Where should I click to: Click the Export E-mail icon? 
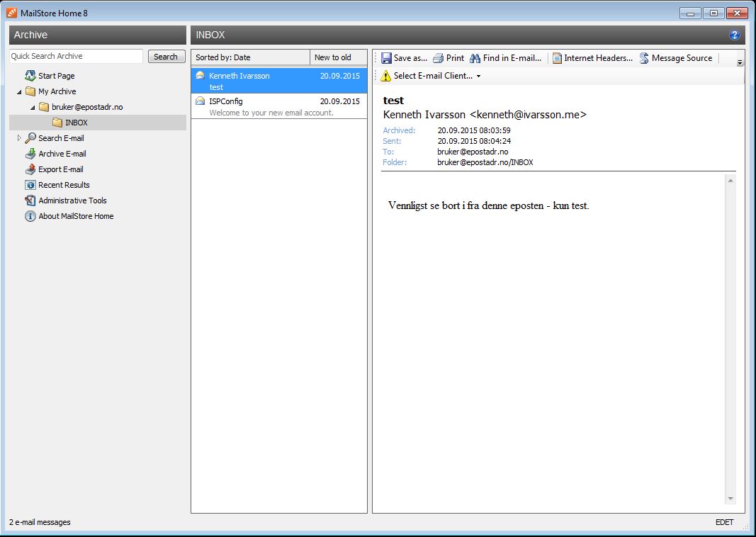click(x=30, y=169)
